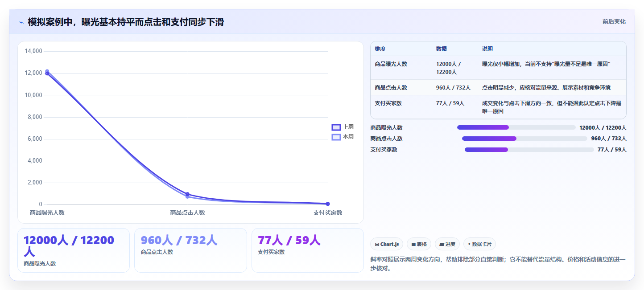This screenshot has width=644, height=290.
Task: Click the table cell 12000人 / 12200人
Action: pos(449,68)
